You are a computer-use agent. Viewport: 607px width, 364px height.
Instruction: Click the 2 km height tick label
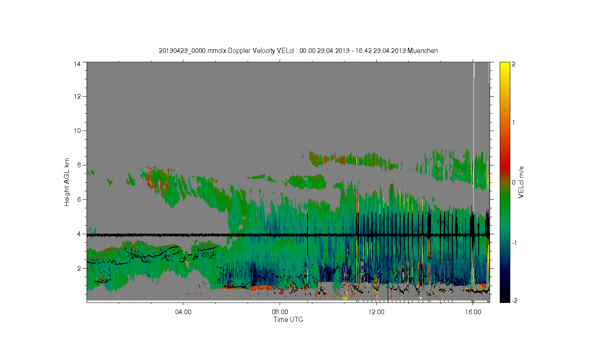click(79, 268)
